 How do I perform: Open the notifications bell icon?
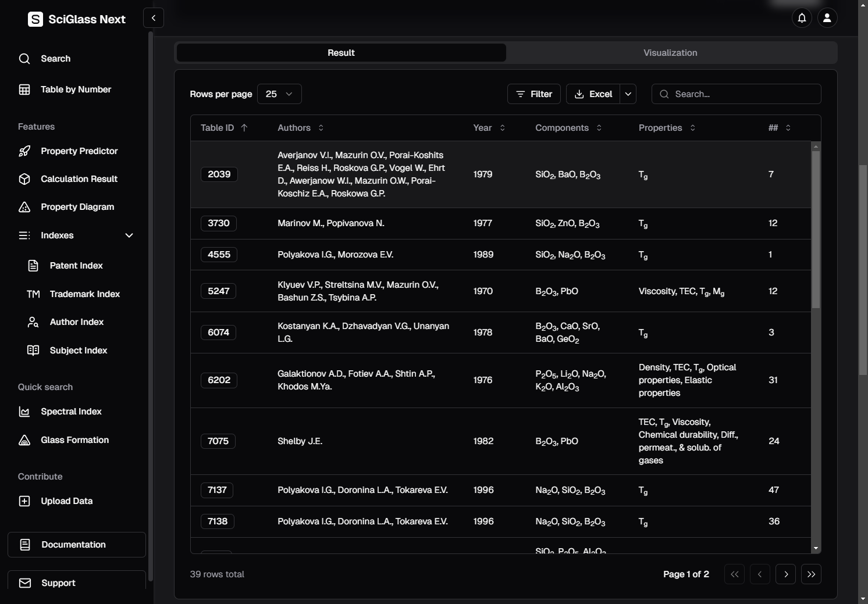[x=802, y=18]
